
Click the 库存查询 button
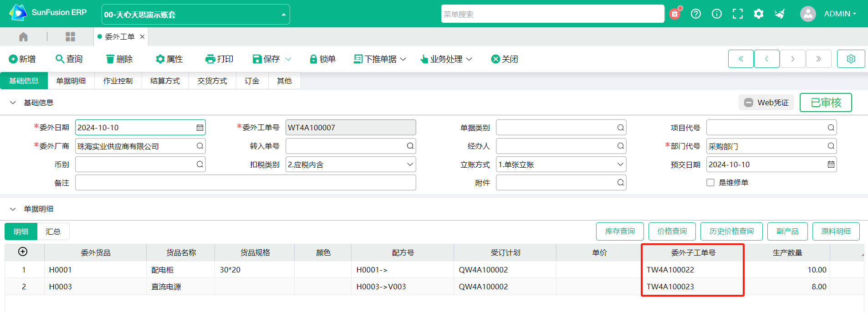(x=620, y=231)
